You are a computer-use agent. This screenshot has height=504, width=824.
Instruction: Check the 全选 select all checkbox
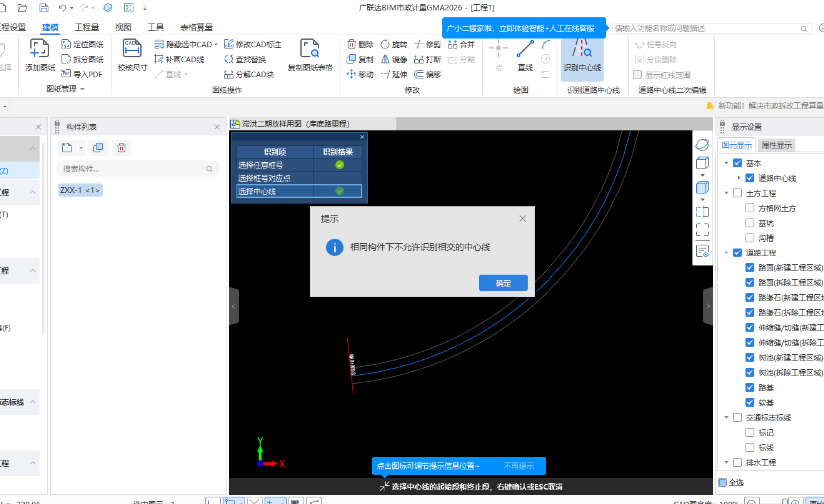pos(722,482)
